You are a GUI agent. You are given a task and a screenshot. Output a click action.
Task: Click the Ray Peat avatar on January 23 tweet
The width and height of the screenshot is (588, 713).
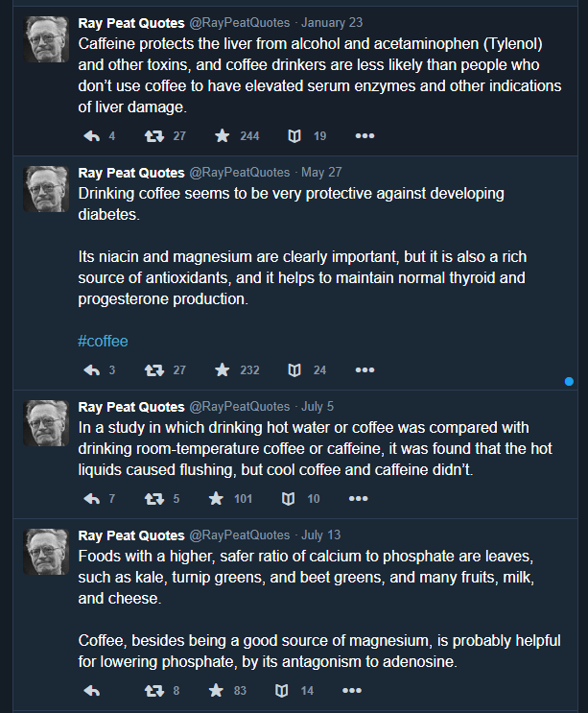coord(45,38)
